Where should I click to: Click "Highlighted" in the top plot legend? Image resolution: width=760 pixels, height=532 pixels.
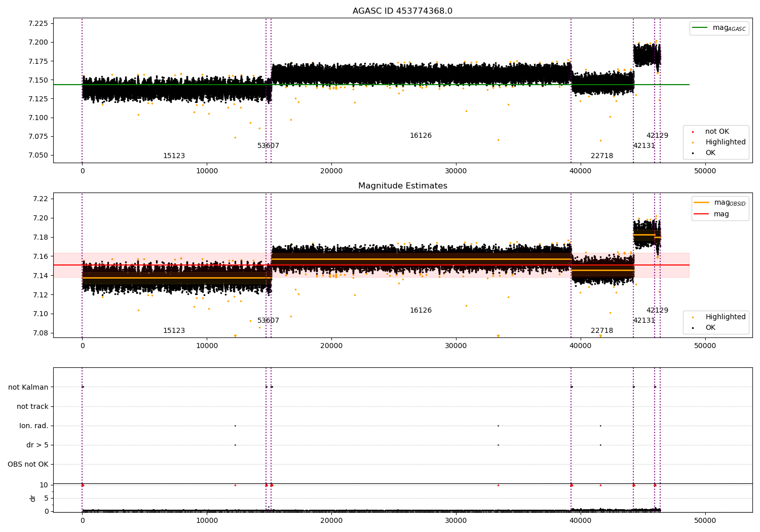(726, 142)
